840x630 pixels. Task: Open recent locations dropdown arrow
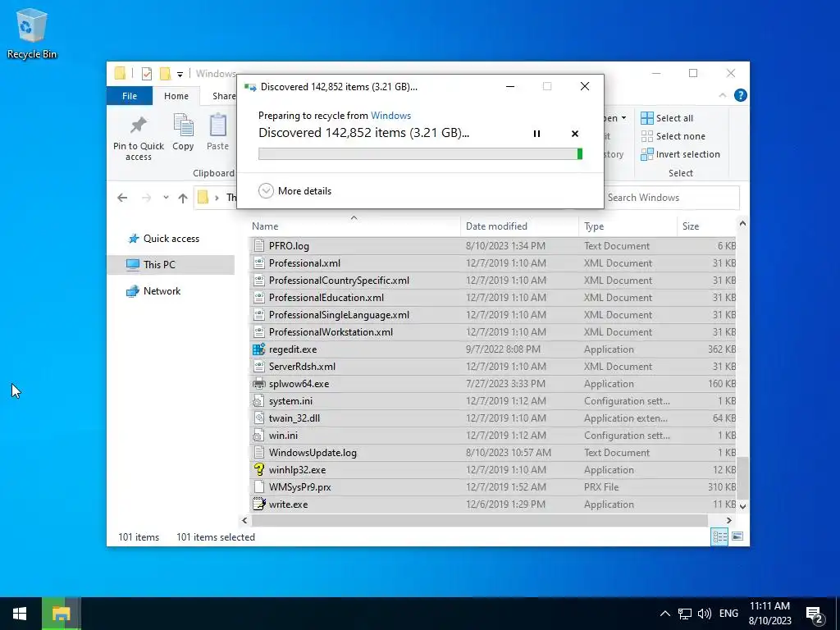166,198
